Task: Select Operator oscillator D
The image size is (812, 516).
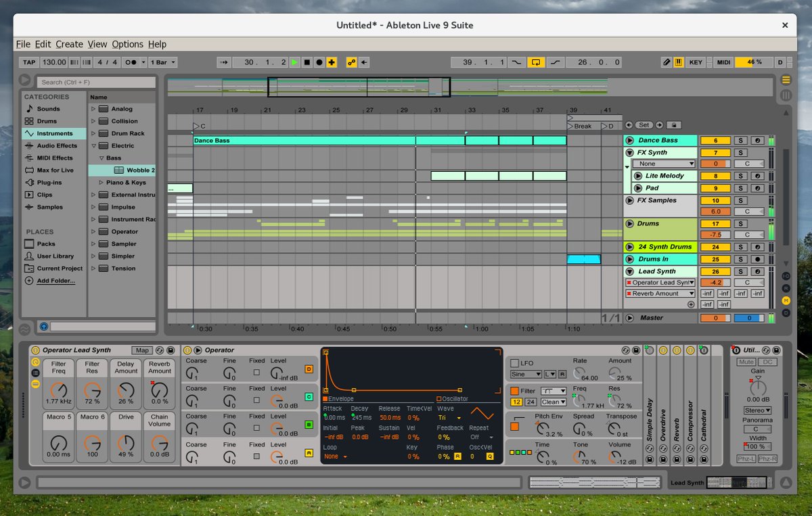Action: [309, 369]
